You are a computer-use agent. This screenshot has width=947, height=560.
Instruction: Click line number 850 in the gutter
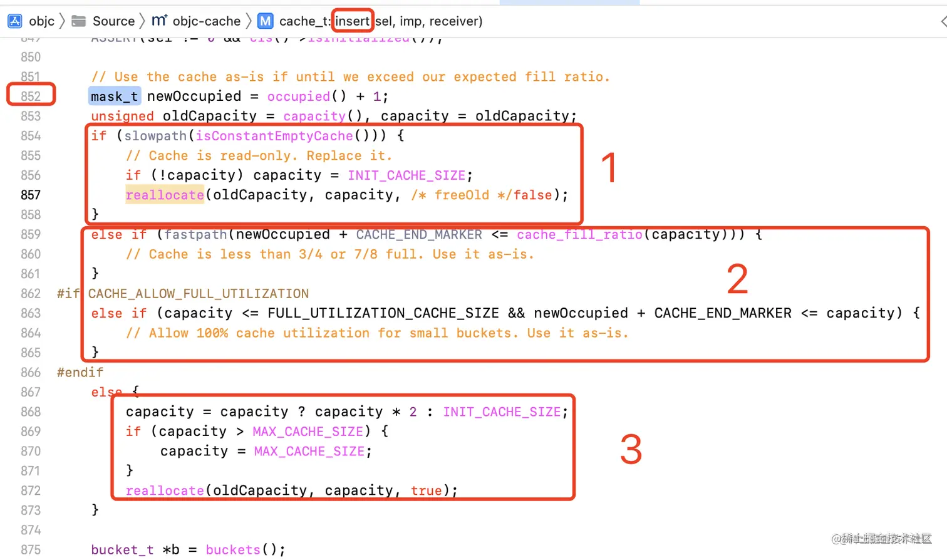pos(31,57)
